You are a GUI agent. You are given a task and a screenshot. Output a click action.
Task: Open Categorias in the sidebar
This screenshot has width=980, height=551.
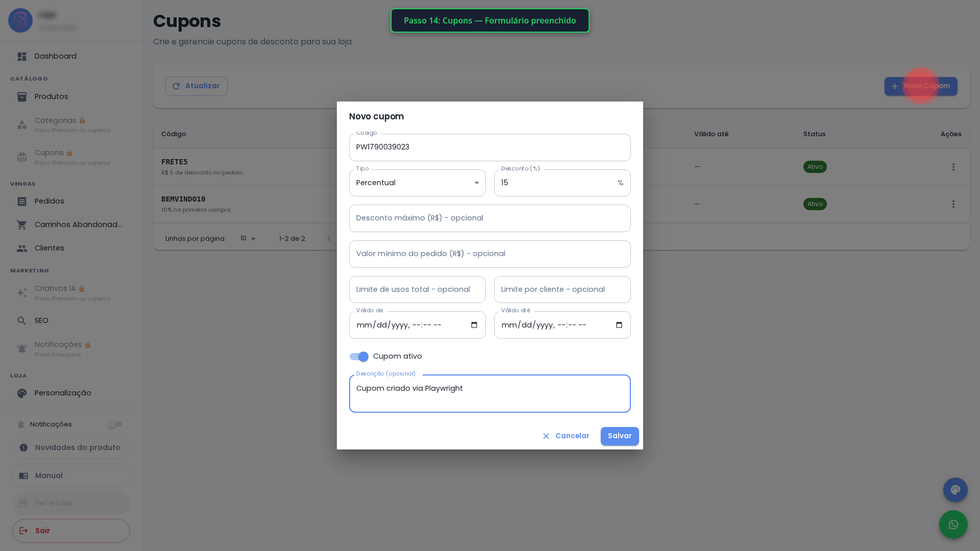tap(71, 124)
